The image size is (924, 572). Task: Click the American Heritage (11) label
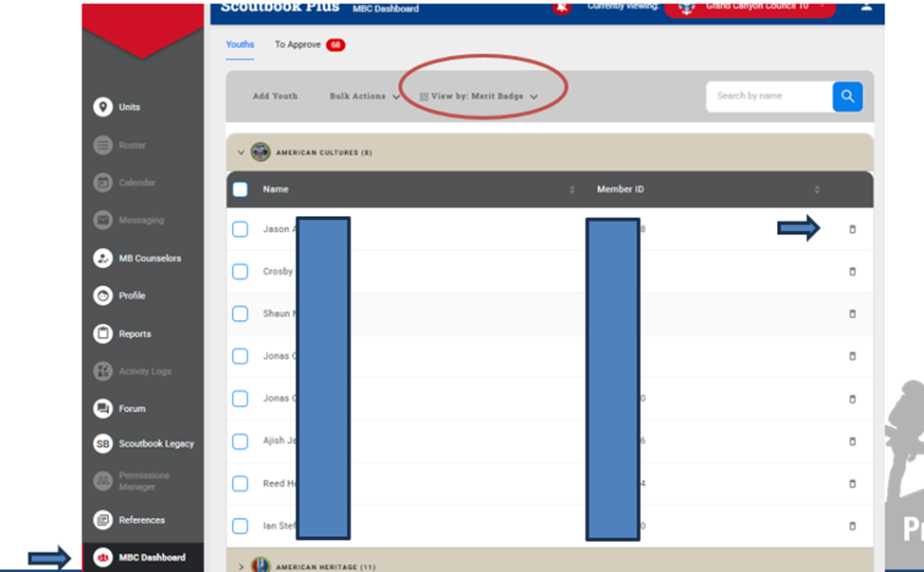click(325, 566)
